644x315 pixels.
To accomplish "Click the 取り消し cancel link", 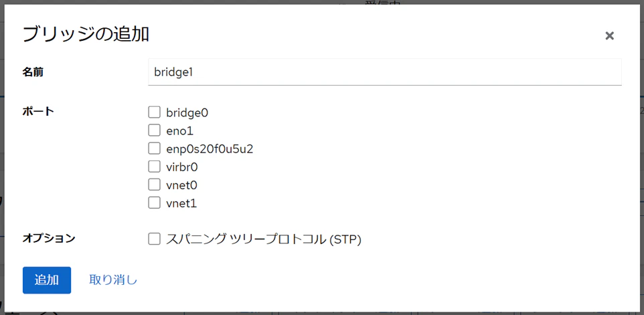I will [x=113, y=280].
